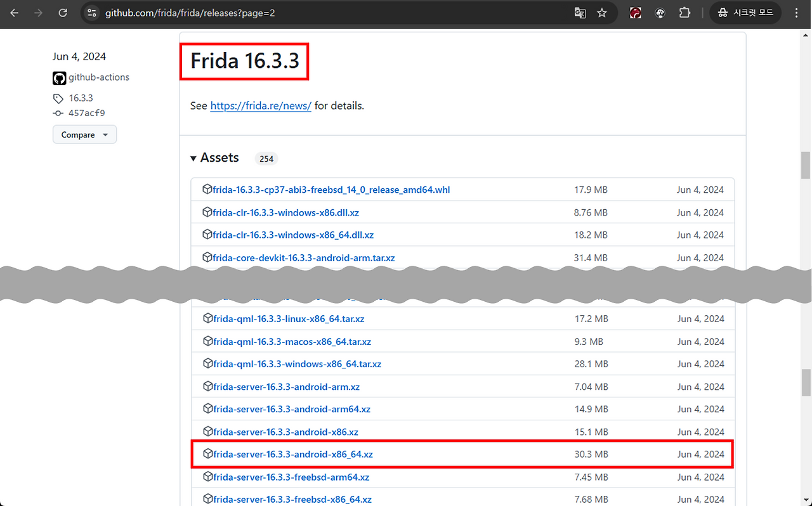
Task: Open the Frida 16.3.3 release title
Action: click(244, 62)
